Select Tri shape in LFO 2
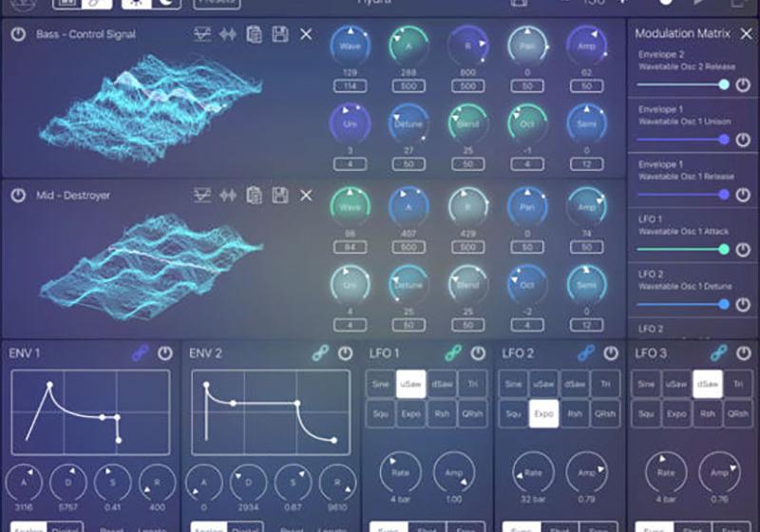Image resolution: width=760 pixels, height=532 pixels. 605,384
